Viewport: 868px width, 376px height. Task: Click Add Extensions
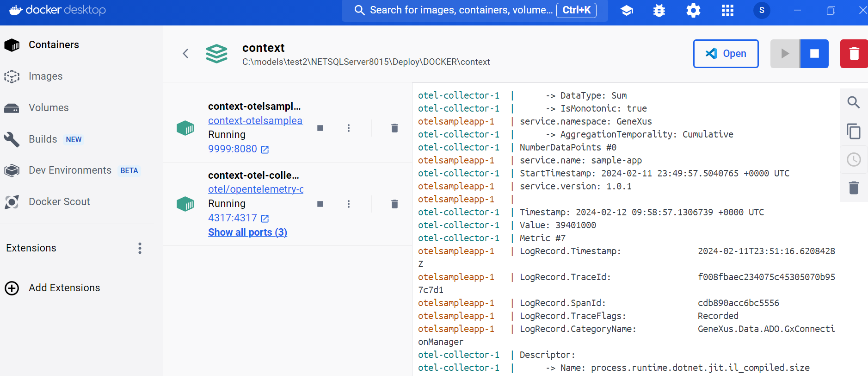tap(64, 288)
